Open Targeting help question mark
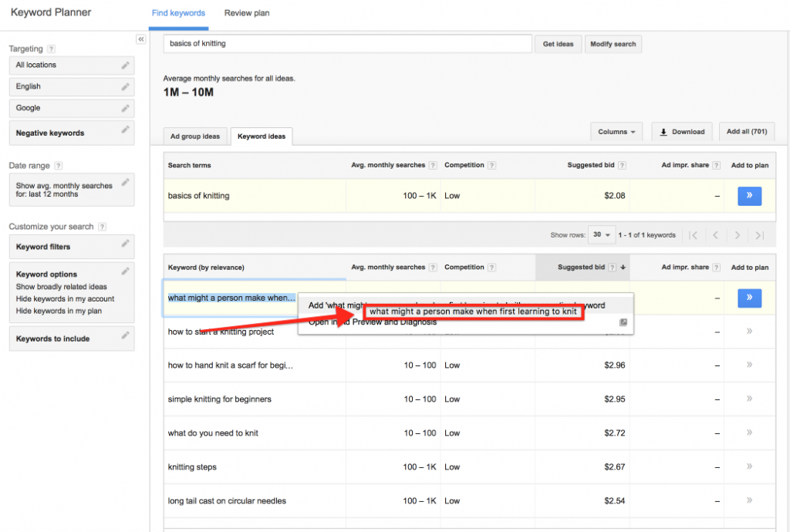 pyautogui.click(x=51, y=49)
